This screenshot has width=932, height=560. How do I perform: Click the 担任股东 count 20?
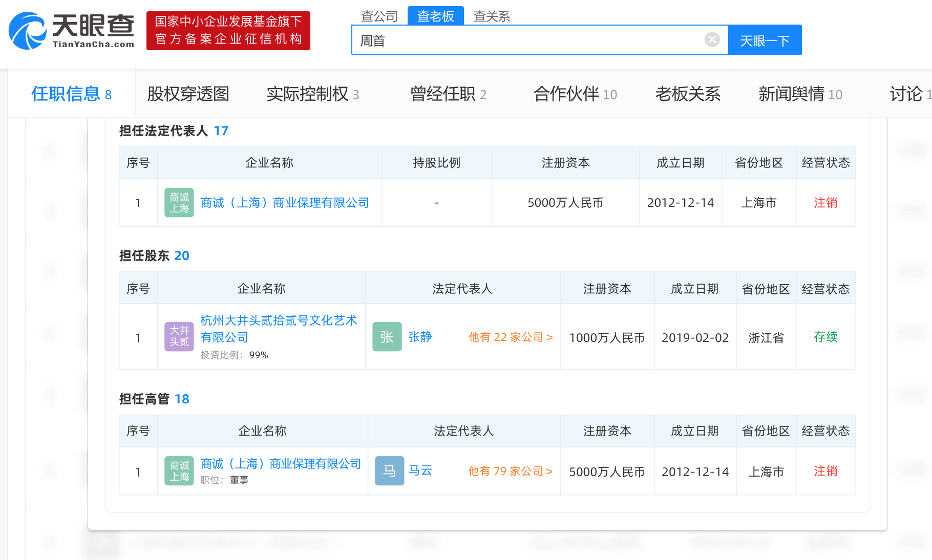tap(182, 255)
